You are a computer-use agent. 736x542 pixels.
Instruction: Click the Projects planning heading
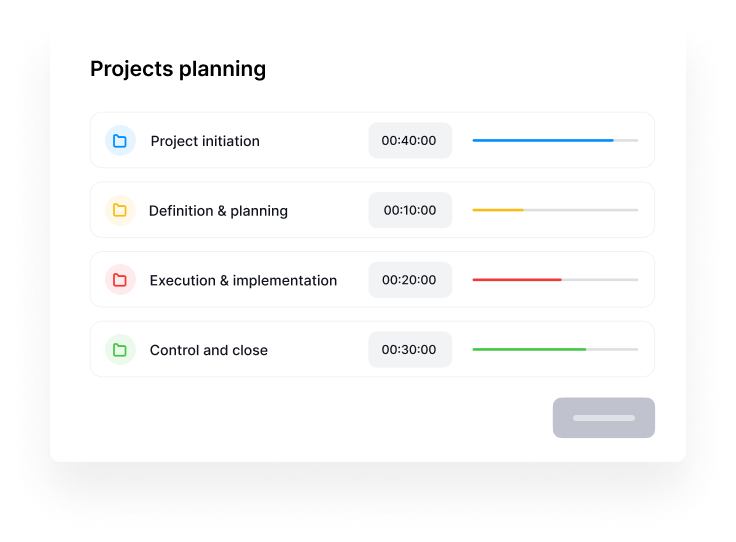pos(178,69)
